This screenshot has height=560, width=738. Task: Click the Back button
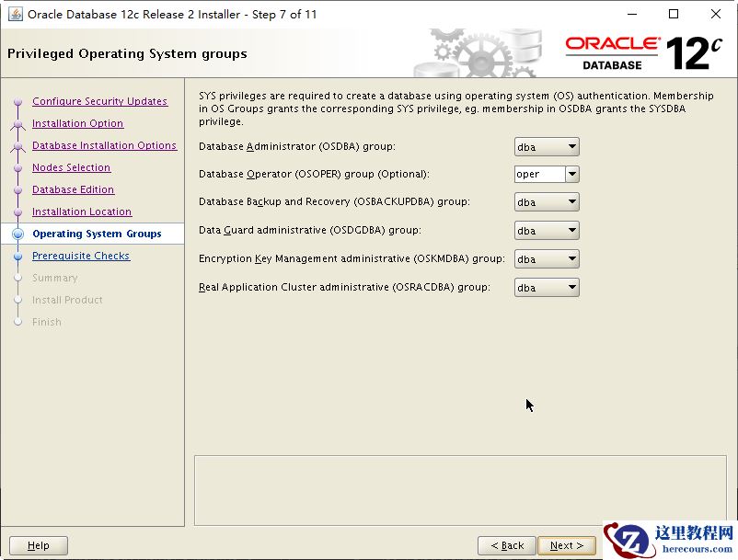[507, 545]
